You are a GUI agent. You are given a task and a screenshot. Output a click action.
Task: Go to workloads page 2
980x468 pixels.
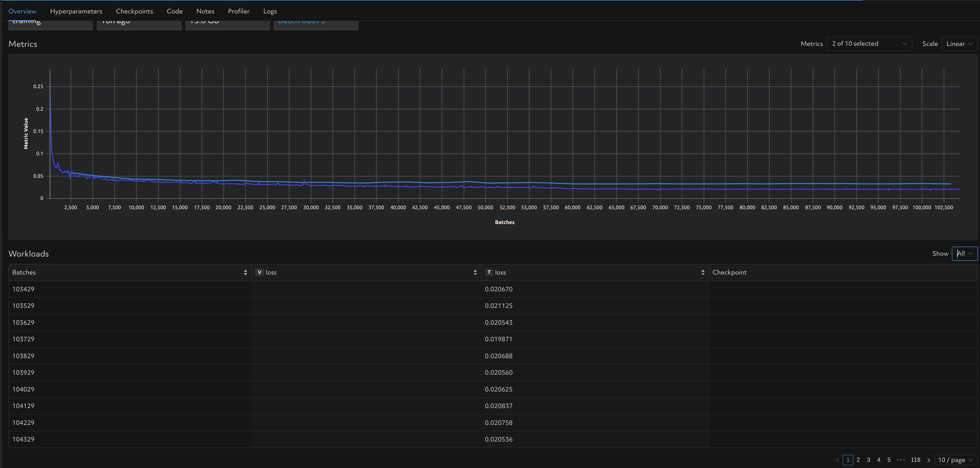click(858, 460)
